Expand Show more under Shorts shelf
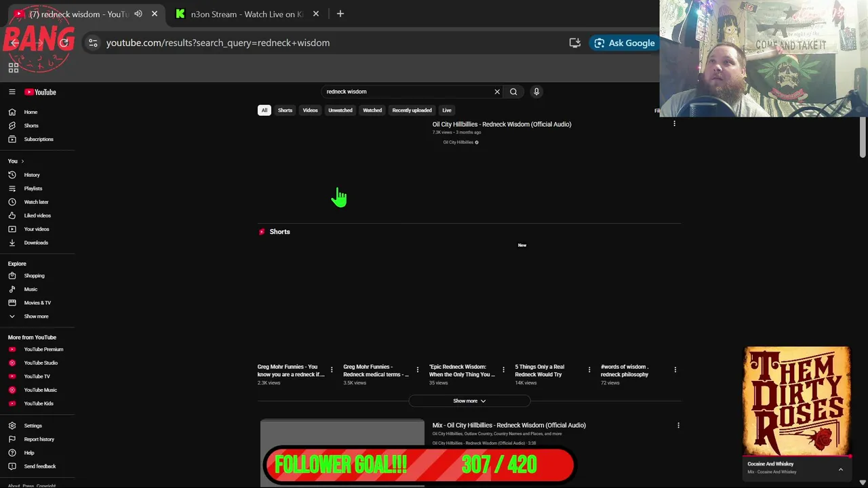The height and width of the screenshot is (488, 868). pyautogui.click(x=469, y=401)
